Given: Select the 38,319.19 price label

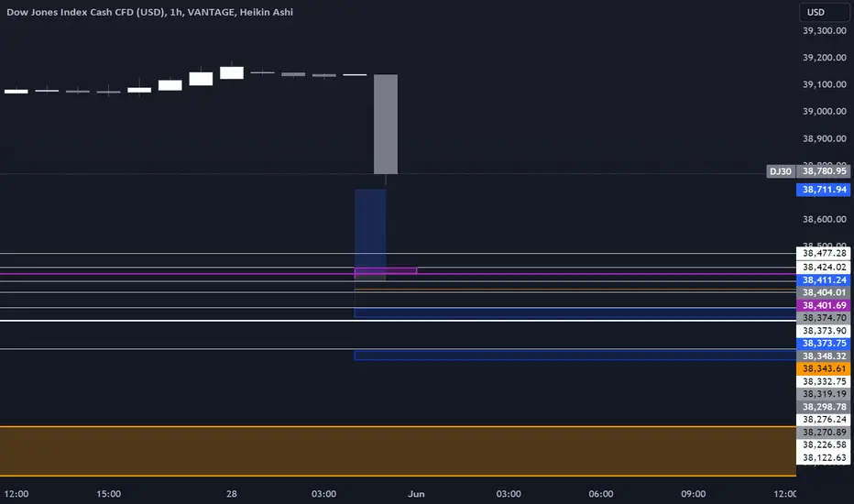Looking at the screenshot, I should tap(824, 394).
